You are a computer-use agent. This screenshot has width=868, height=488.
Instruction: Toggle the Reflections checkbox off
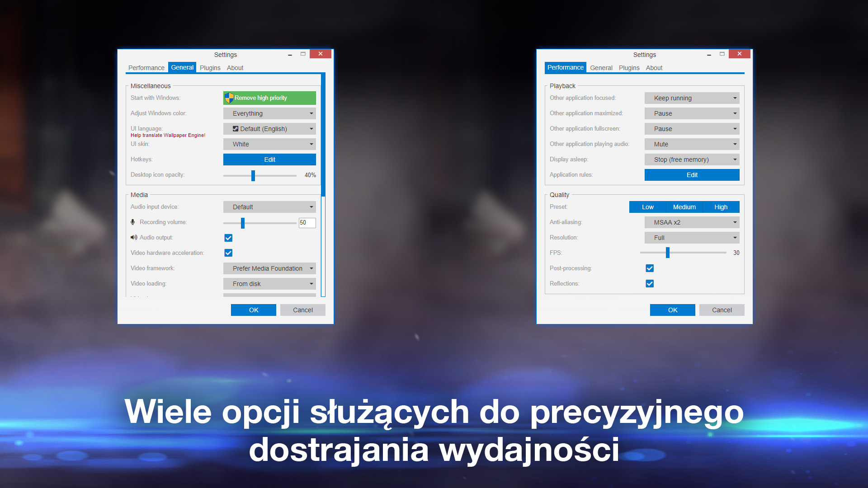(x=650, y=283)
